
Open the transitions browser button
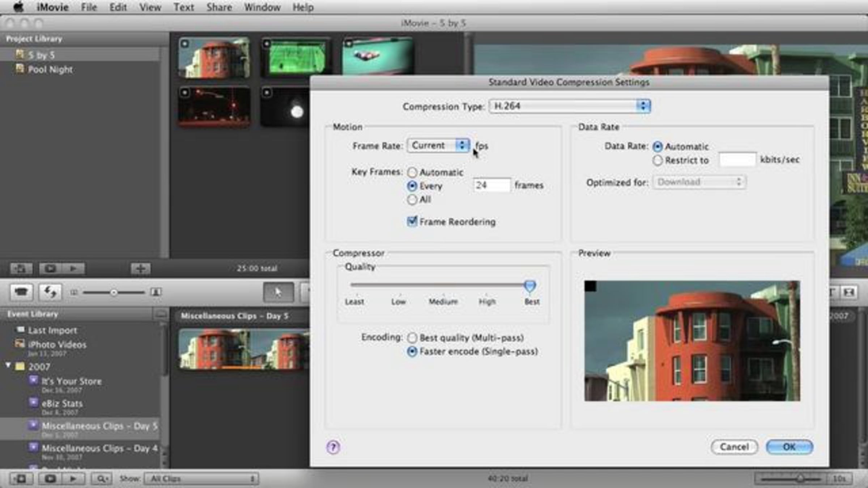tap(849, 292)
